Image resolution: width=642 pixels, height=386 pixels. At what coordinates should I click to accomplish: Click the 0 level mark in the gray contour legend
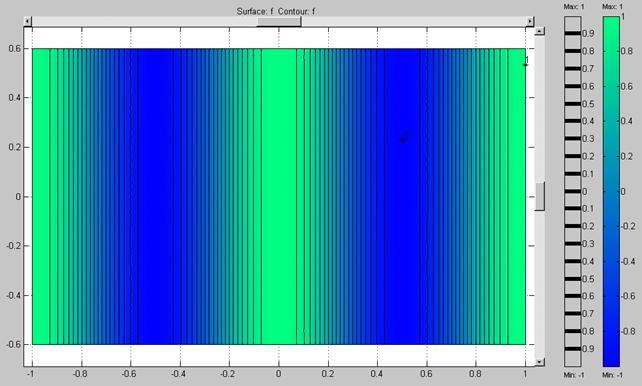tap(572, 191)
